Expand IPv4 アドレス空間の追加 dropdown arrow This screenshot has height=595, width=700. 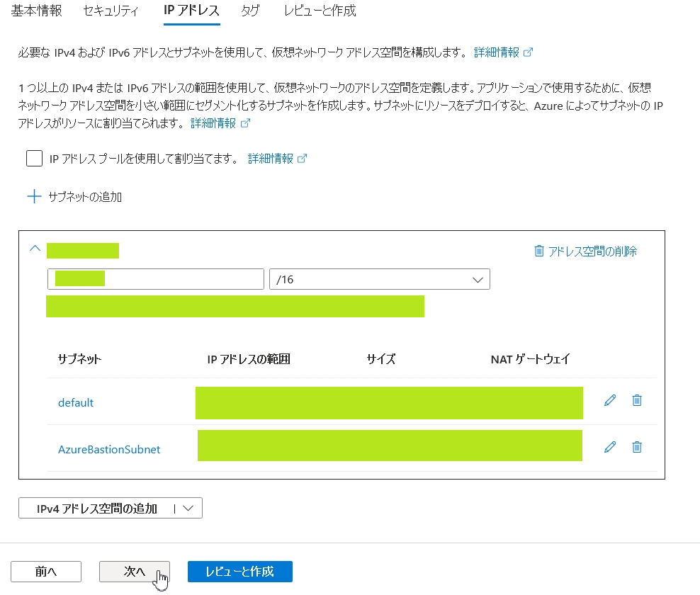pos(188,508)
